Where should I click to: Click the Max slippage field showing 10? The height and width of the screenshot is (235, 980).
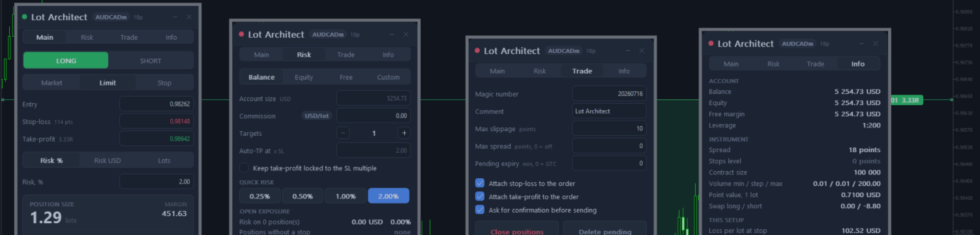tap(610, 129)
